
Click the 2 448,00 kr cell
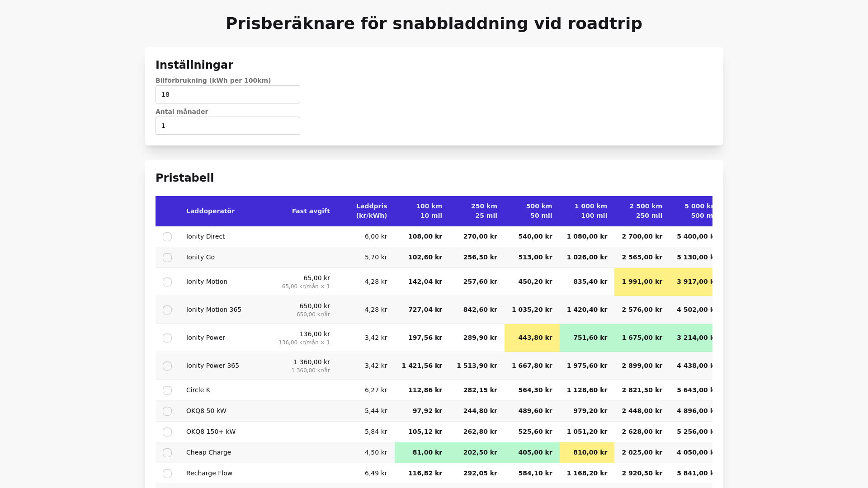pos(642,411)
